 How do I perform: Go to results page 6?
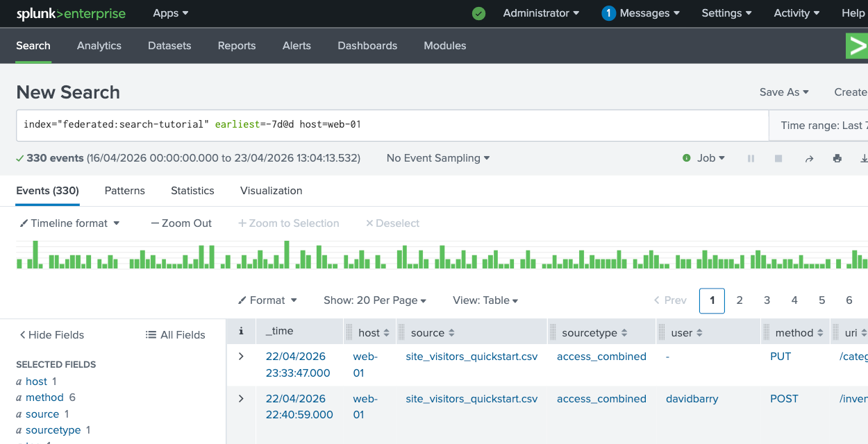click(849, 300)
